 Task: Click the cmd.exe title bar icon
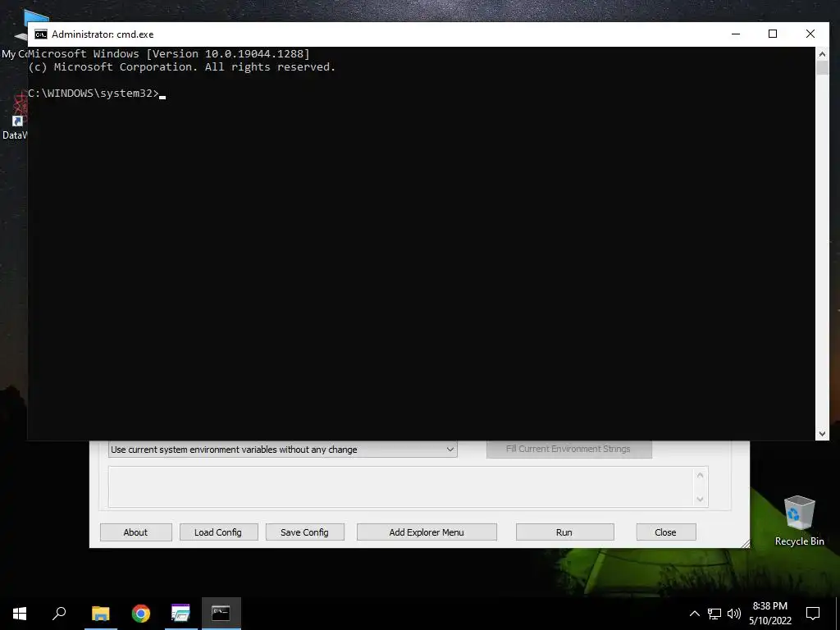(41, 34)
